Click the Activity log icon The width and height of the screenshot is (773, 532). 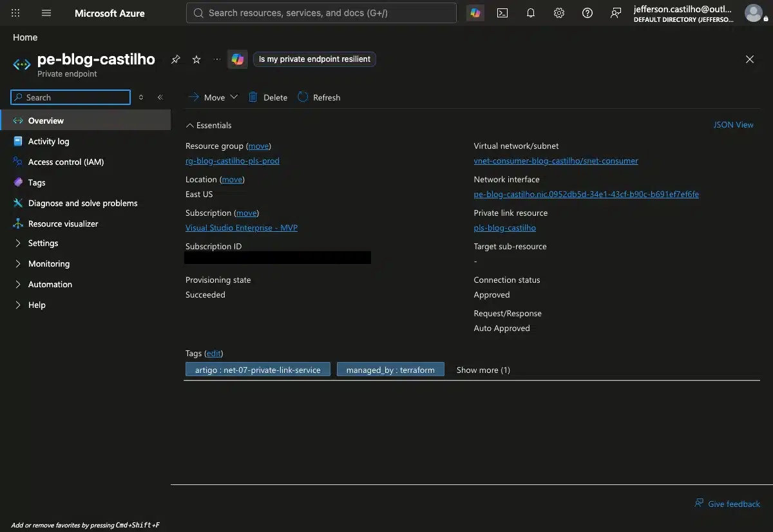pos(18,142)
